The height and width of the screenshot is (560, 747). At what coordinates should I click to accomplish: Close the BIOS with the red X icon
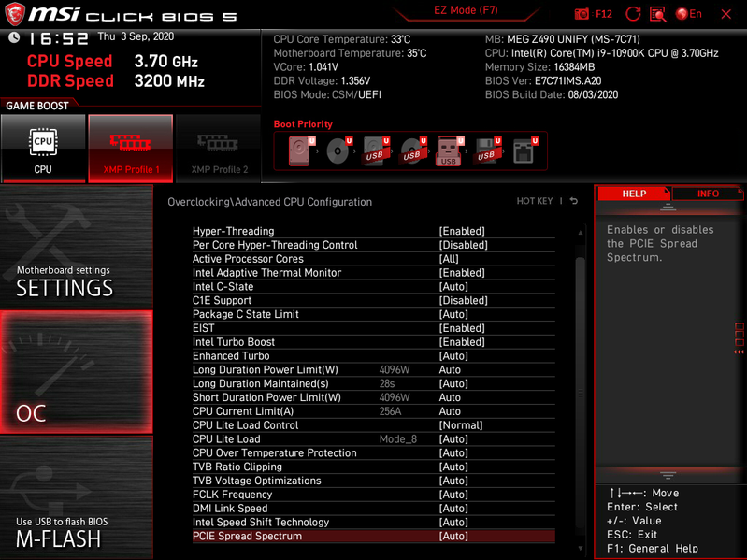[726, 14]
